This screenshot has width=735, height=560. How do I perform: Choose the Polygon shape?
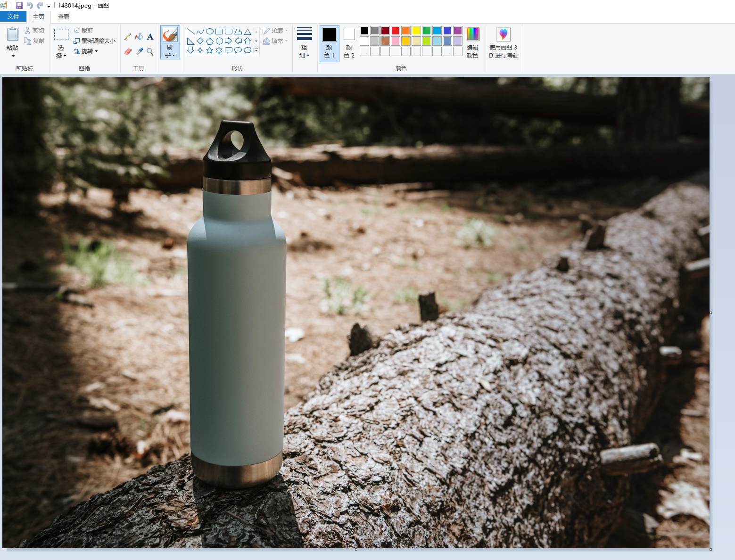(x=238, y=32)
